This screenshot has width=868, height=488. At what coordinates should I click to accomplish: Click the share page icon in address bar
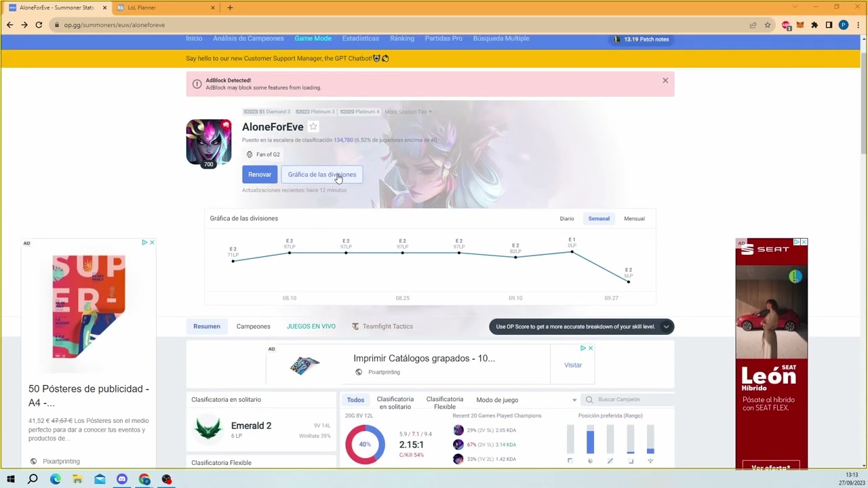pos(753,25)
